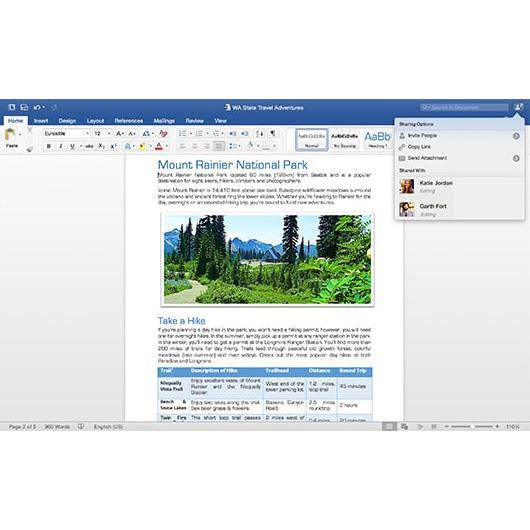
Task: Open the Share people icon in title bar
Action: [518, 107]
